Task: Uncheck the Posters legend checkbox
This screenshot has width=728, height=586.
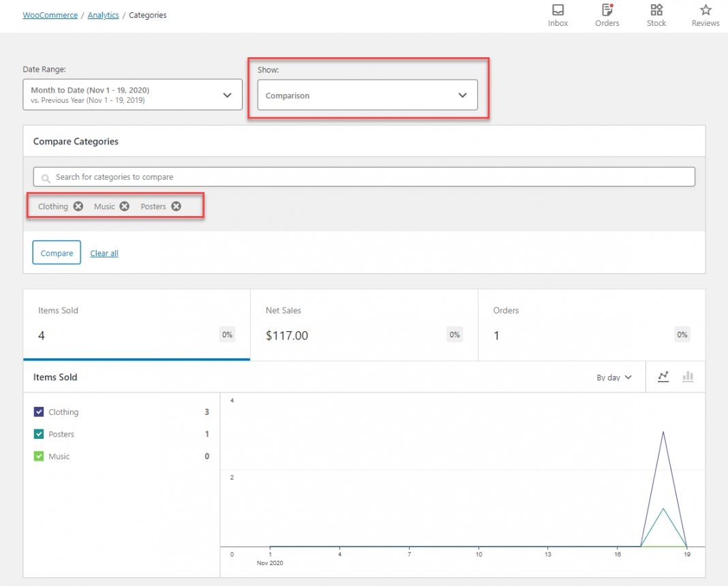Action: pyautogui.click(x=39, y=434)
